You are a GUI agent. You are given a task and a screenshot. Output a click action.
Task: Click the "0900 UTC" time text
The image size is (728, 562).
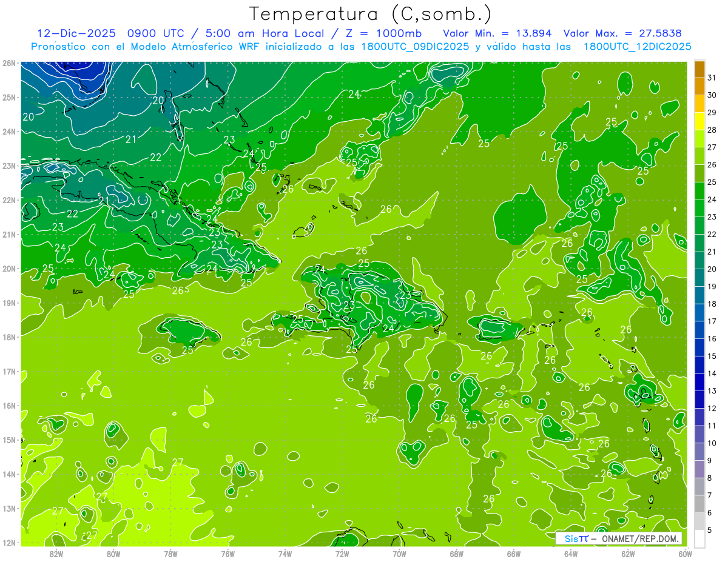156,33
